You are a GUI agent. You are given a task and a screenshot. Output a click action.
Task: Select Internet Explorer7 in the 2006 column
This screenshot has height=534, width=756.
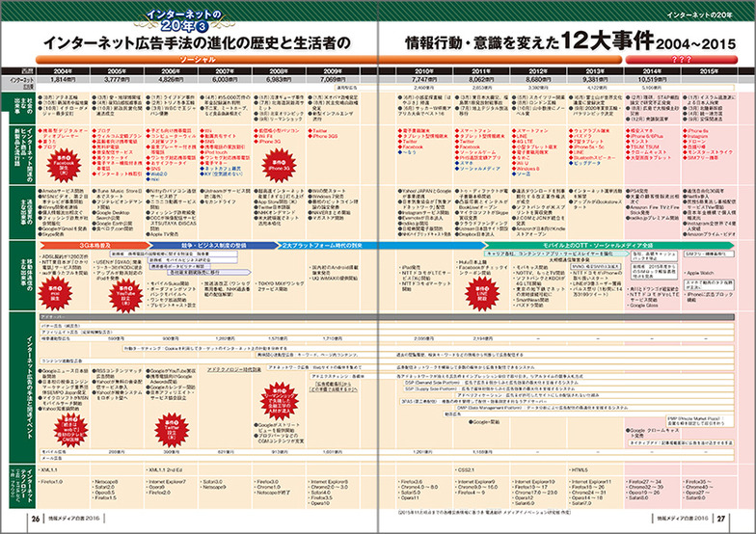pyautogui.click(x=165, y=482)
